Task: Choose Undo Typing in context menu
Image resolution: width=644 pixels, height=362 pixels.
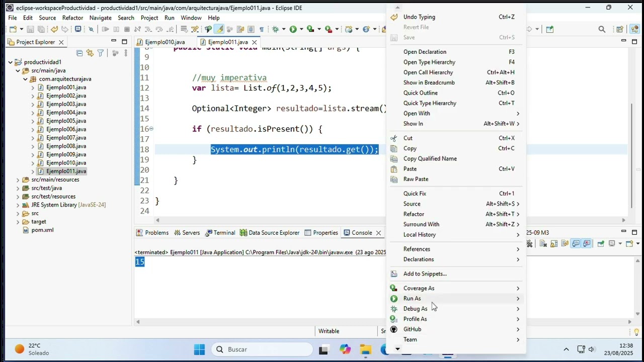Action: tap(456, 17)
